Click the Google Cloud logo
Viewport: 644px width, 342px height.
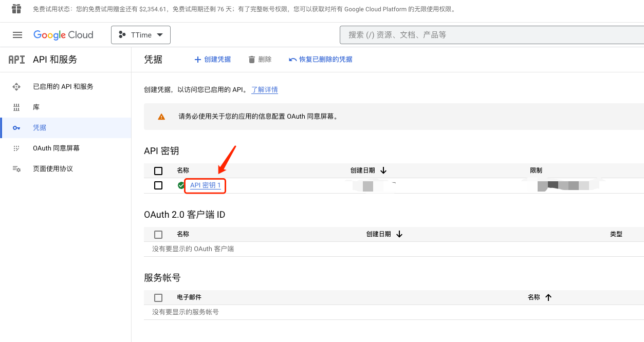pos(63,35)
